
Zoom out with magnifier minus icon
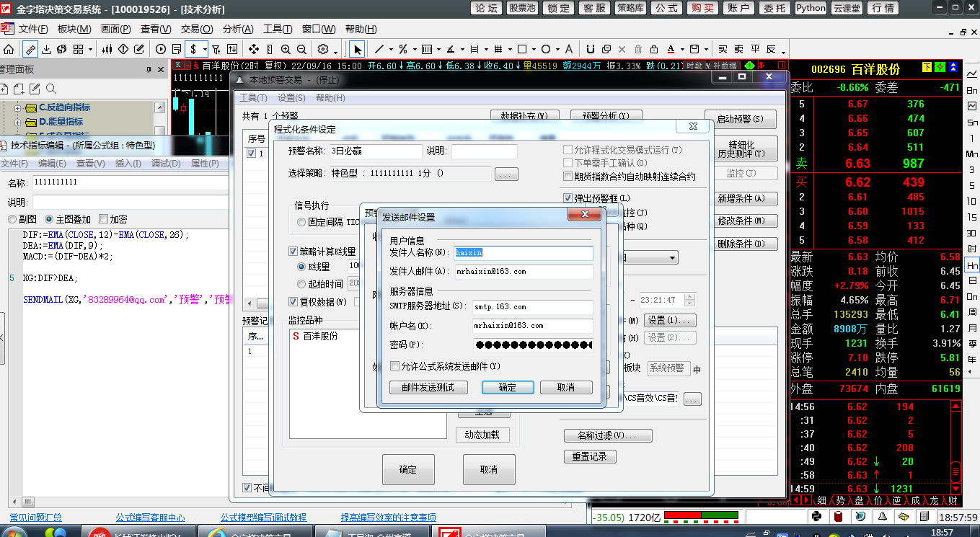(301, 49)
